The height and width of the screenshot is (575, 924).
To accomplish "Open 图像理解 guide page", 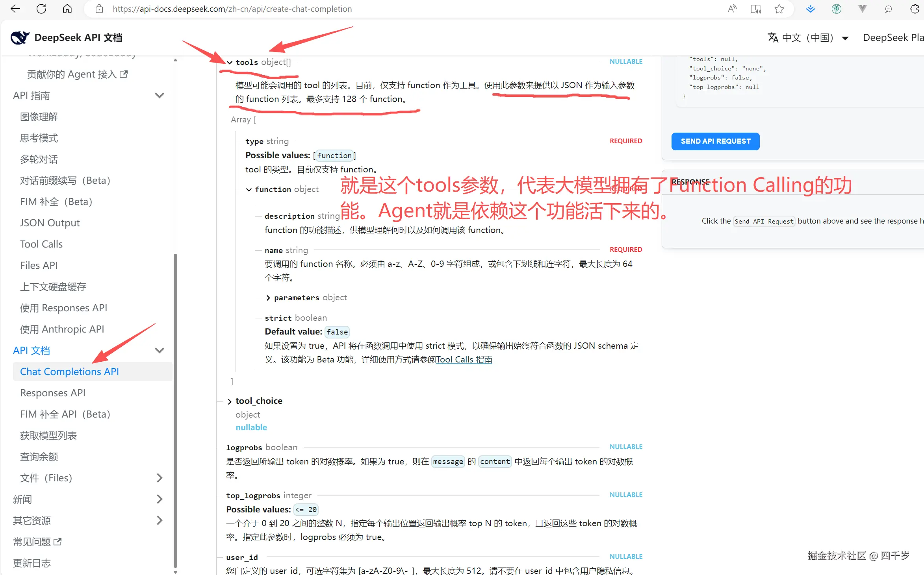I will click(39, 116).
